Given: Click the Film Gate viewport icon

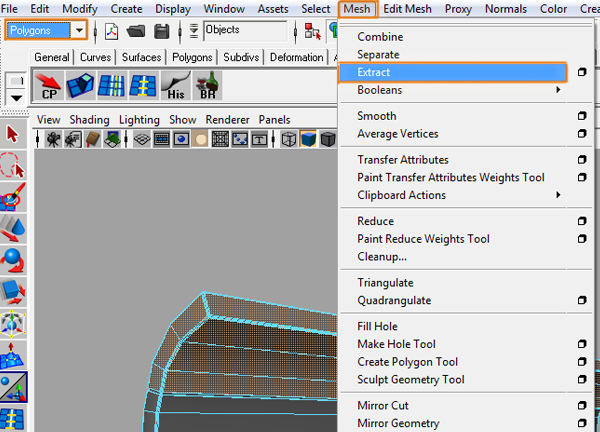Looking at the screenshot, I should [161, 140].
